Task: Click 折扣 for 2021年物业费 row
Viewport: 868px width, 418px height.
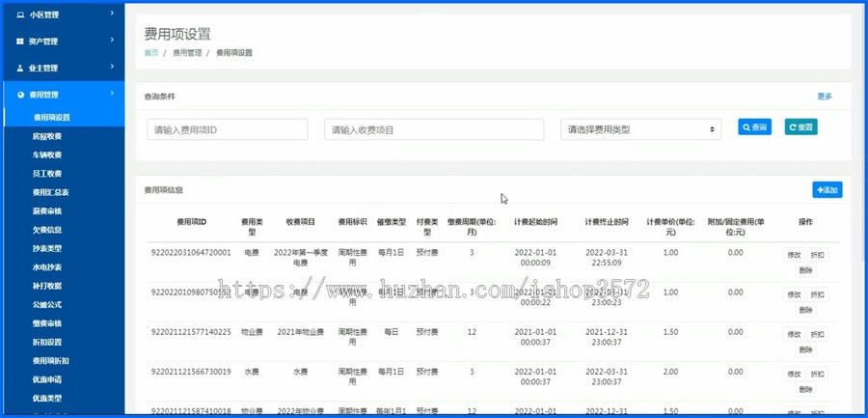Action: 817,334
